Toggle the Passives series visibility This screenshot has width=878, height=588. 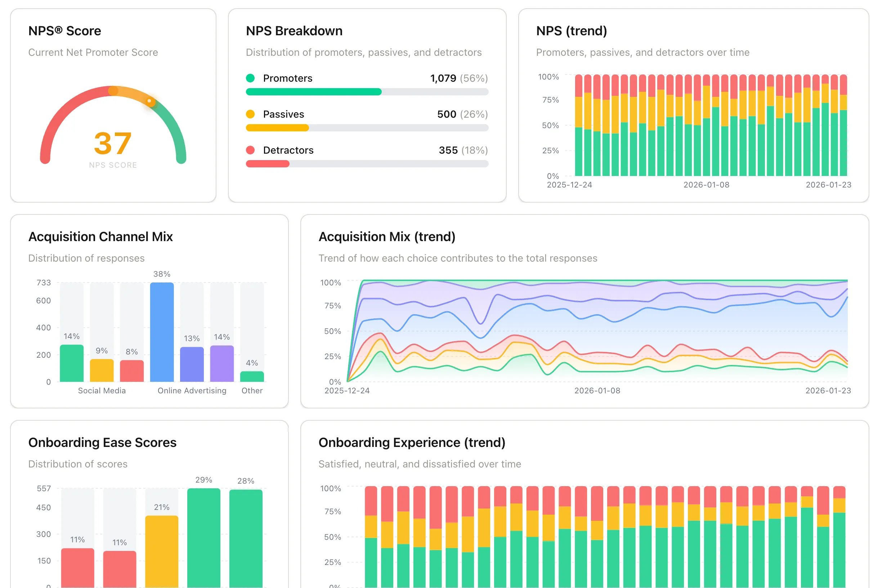(283, 114)
